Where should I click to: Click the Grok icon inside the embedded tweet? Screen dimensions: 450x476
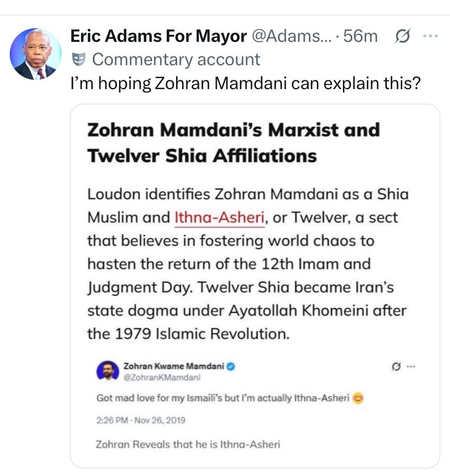coord(395,367)
